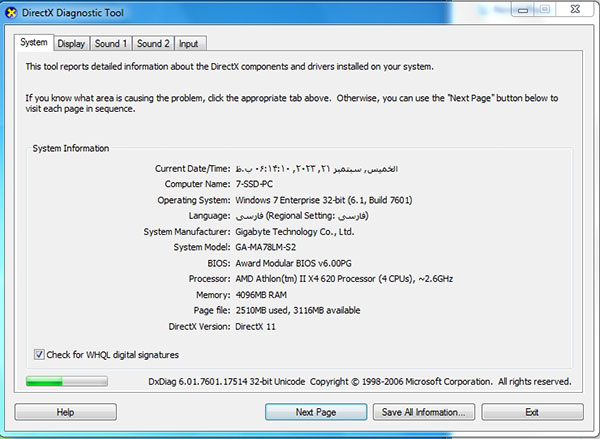
Task: Click the Language value with Regional Setting
Action: [x=302, y=216]
